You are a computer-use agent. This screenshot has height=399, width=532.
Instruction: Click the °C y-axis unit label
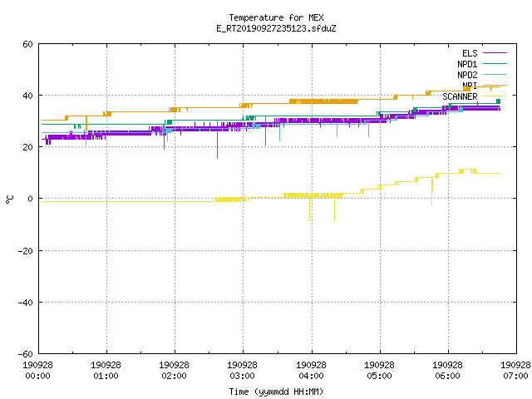click(x=9, y=199)
